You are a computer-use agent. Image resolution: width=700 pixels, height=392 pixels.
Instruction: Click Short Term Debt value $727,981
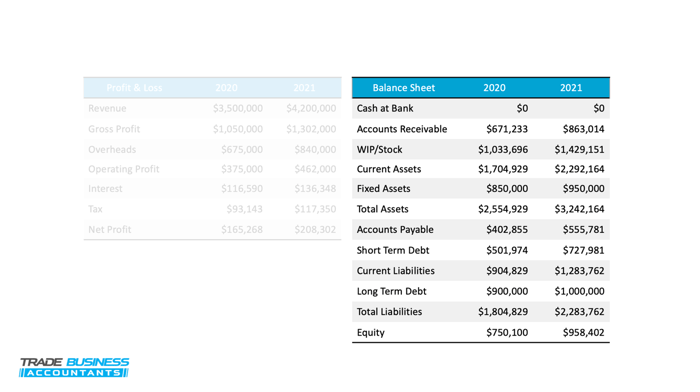(583, 250)
